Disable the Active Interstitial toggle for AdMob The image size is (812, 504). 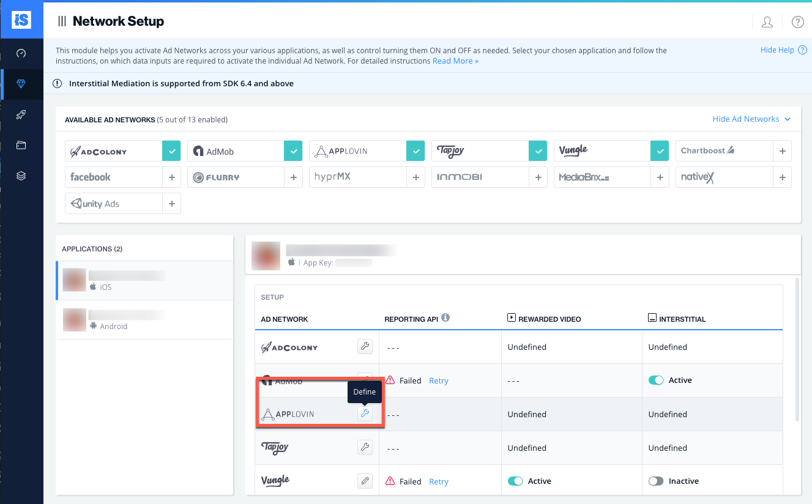tap(656, 380)
